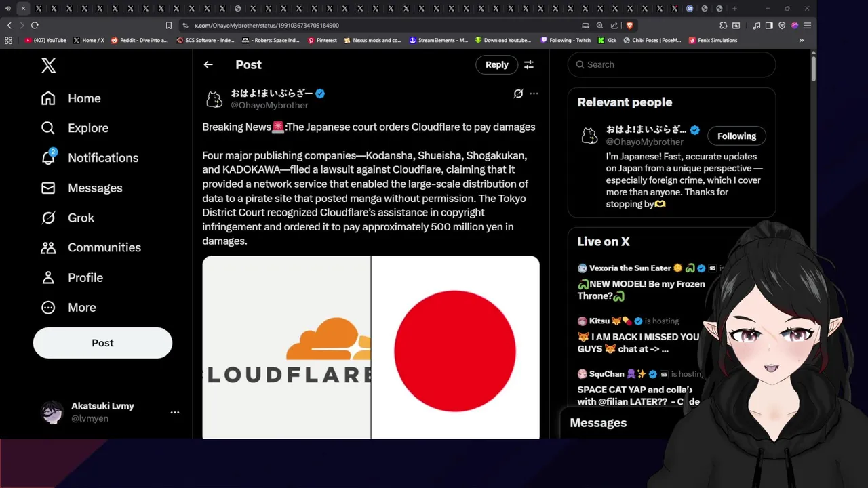Open Brave VPN shield icon
This screenshot has height=488, width=868.
pos(782,25)
